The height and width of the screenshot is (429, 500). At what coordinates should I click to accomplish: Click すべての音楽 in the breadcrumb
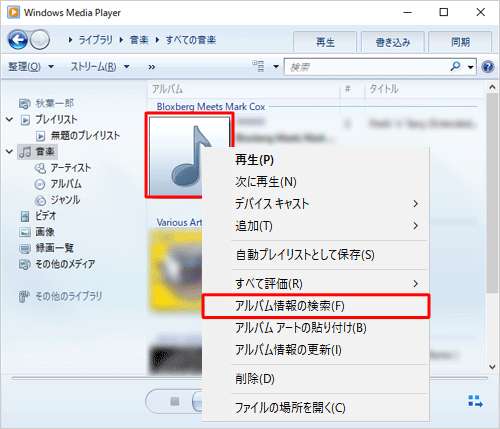click(x=191, y=40)
